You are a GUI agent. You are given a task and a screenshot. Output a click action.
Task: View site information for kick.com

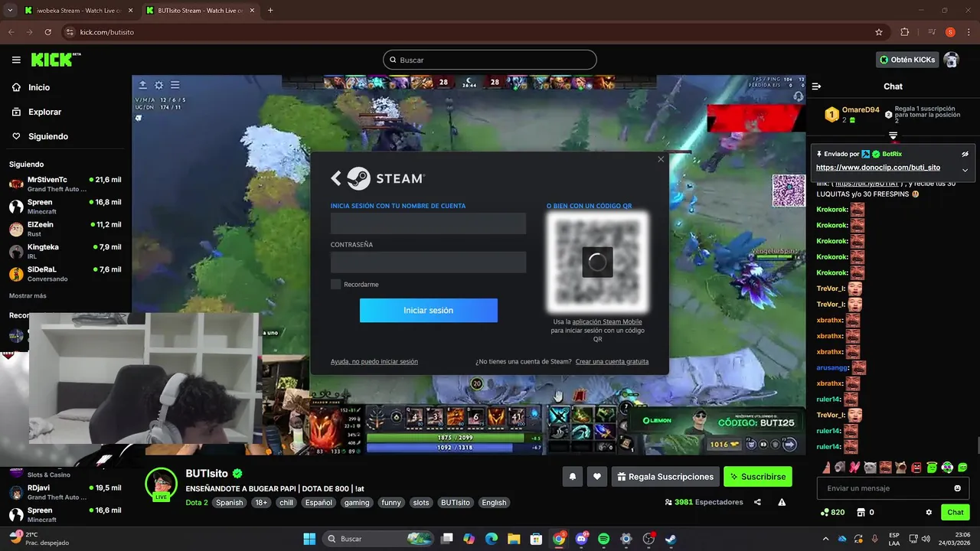pyautogui.click(x=70, y=32)
